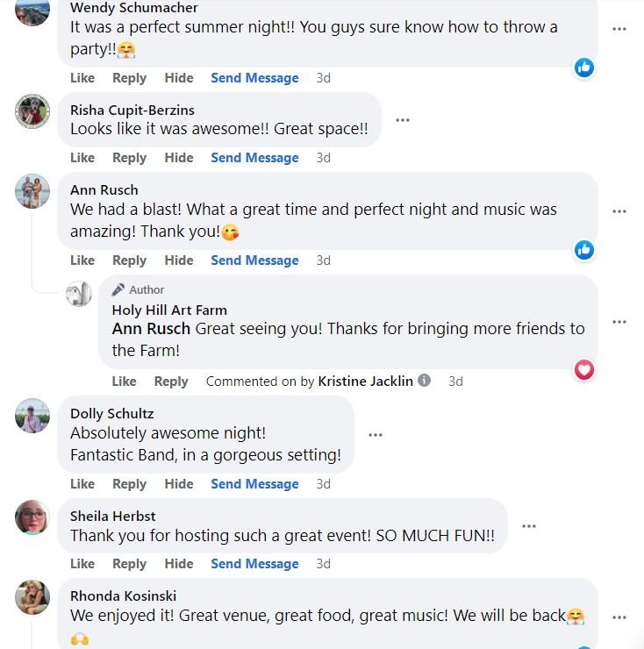Screen dimensions: 644x649
Task: Hide Sheila Herbst's comment
Action: (x=179, y=564)
